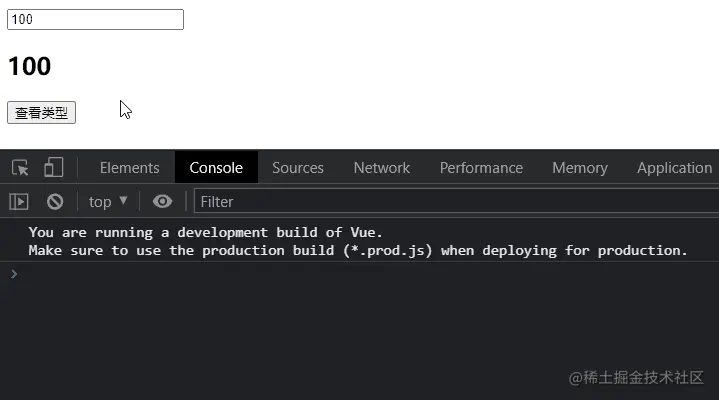The width and height of the screenshot is (719, 400).
Task: Go to the Network tab
Action: point(382,168)
